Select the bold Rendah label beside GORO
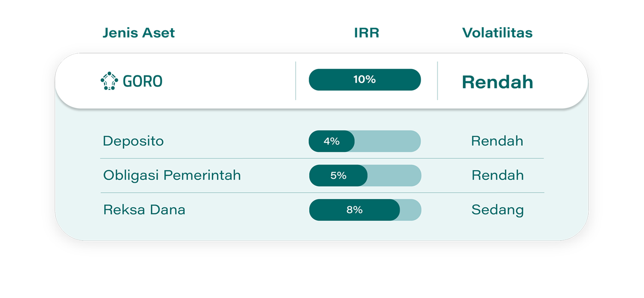 pyautogui.click(x=497, y=82)
